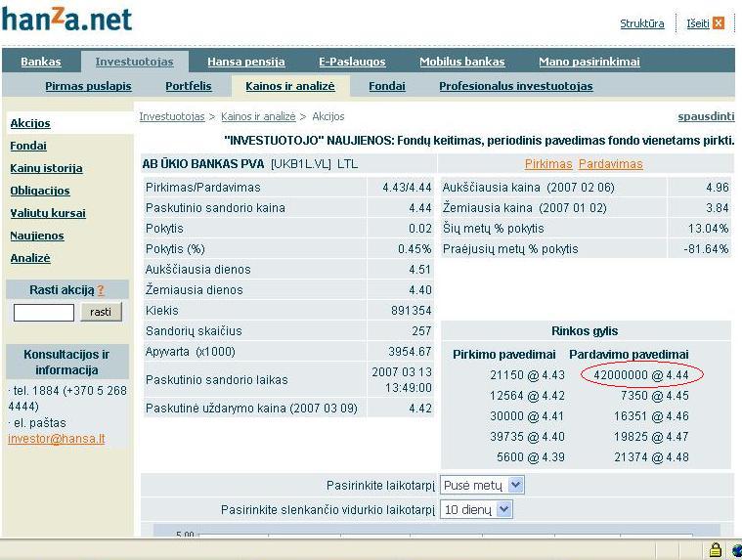Open Kainų istorija in sidebar
742x560 pixels.
46,168
